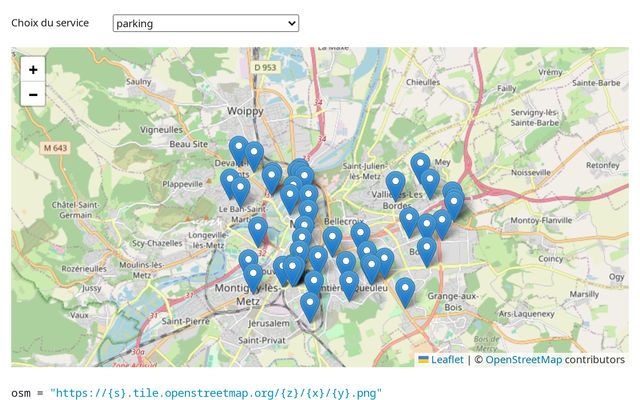Click the marker directly left of Mey label

(420, 166)
